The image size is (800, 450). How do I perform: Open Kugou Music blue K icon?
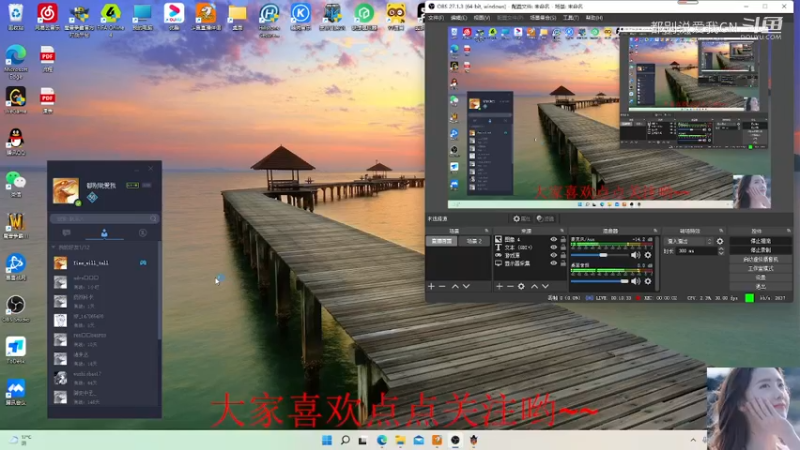point(301,16)
